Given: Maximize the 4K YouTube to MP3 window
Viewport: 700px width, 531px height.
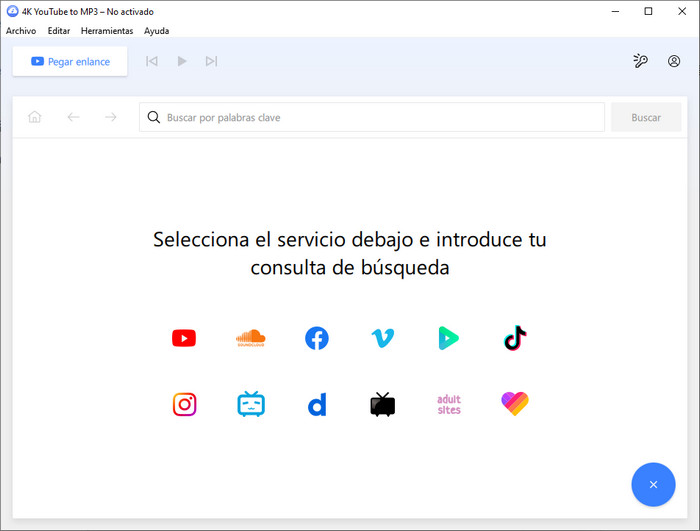Looking at the screenshot, I should point(648,11).
